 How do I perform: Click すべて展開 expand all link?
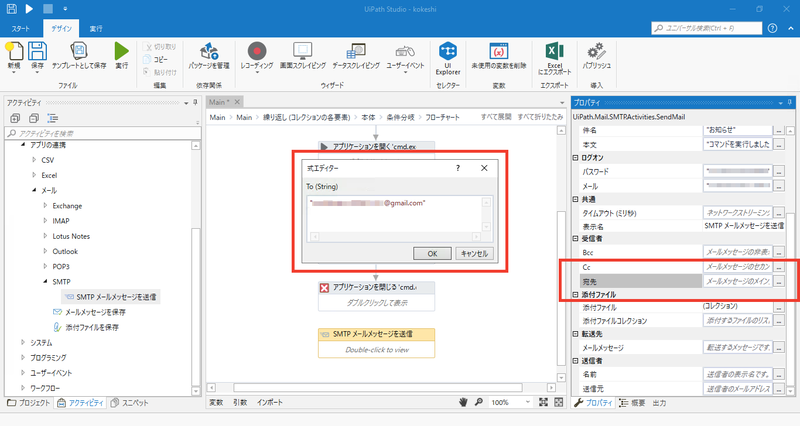click(x=496, y=117)
